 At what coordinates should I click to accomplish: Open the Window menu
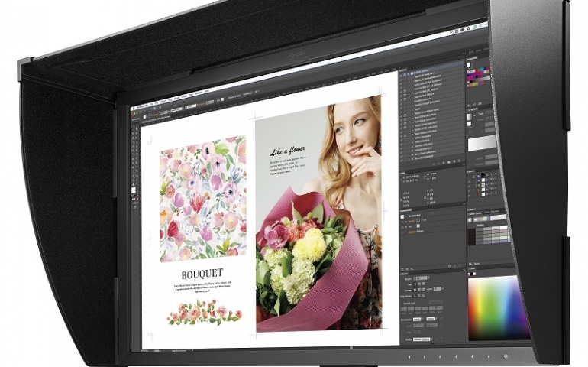[x=199, y=93]
